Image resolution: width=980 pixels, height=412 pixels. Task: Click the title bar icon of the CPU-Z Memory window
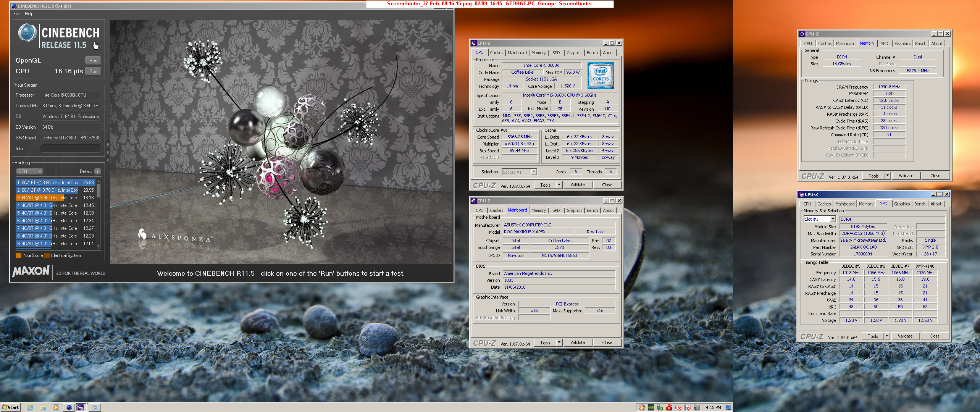[802, 34]
